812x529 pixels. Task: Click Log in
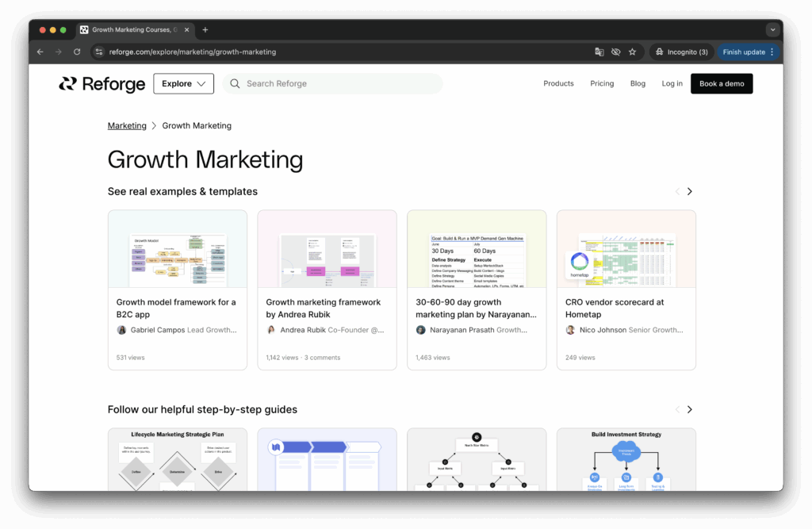(x=672, y=83)
